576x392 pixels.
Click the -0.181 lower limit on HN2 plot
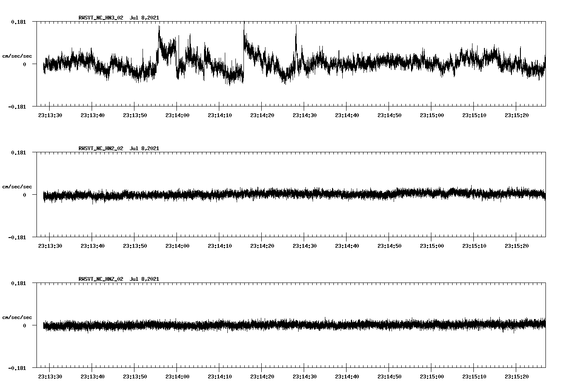[x=17, y=238]
